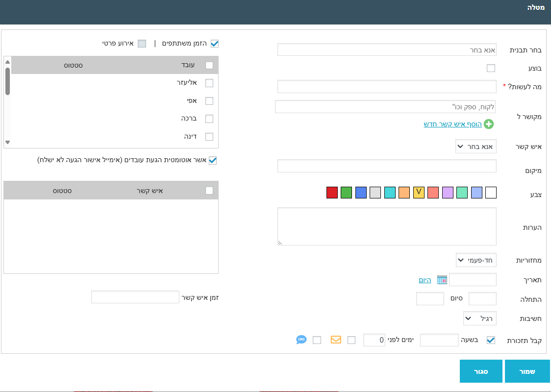
Task: Click the מה לעשות text field
Action: (387, 87)
